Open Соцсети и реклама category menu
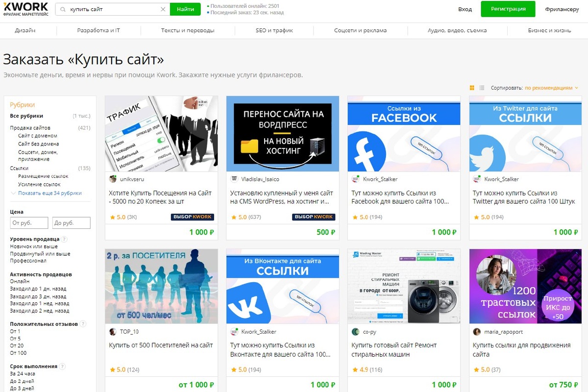The width and height of the screenshot is (588, 392). pos(360,30)
